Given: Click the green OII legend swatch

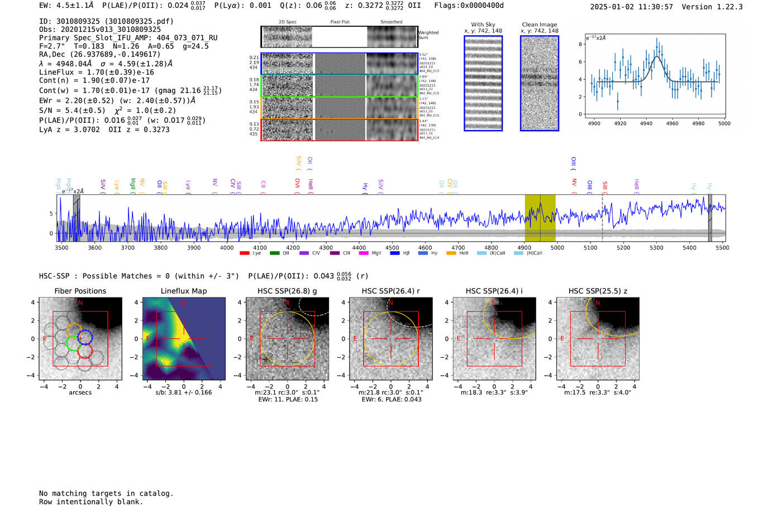Looking at the screenshot, I should coord(274,253).
